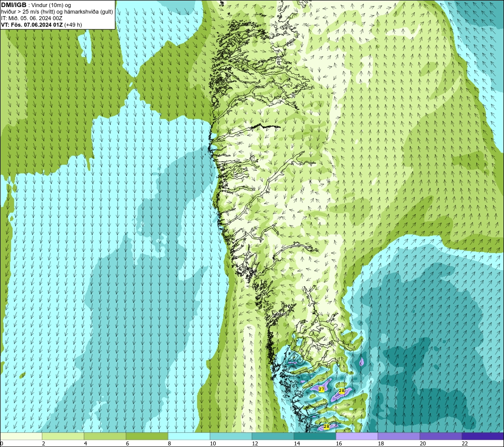The width and height of the screenshot is (504, 447).
Task: Pick the 8–10 m/s pale cyan swatch
Action: point(189,436)
